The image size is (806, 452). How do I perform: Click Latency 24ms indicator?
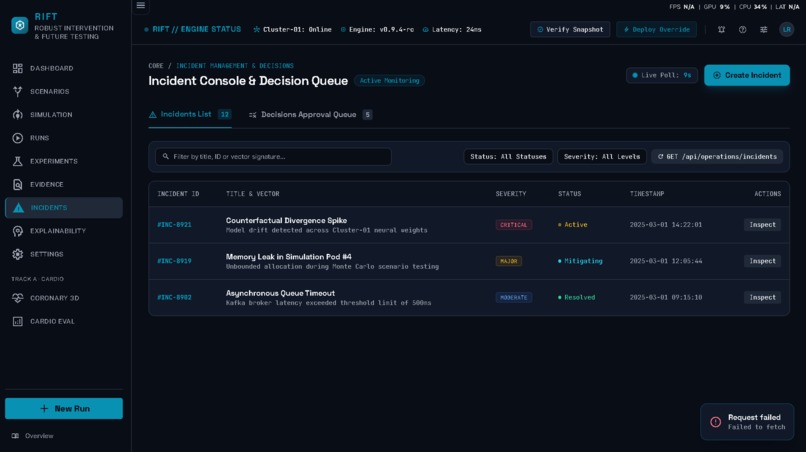[x=452, y=30]
